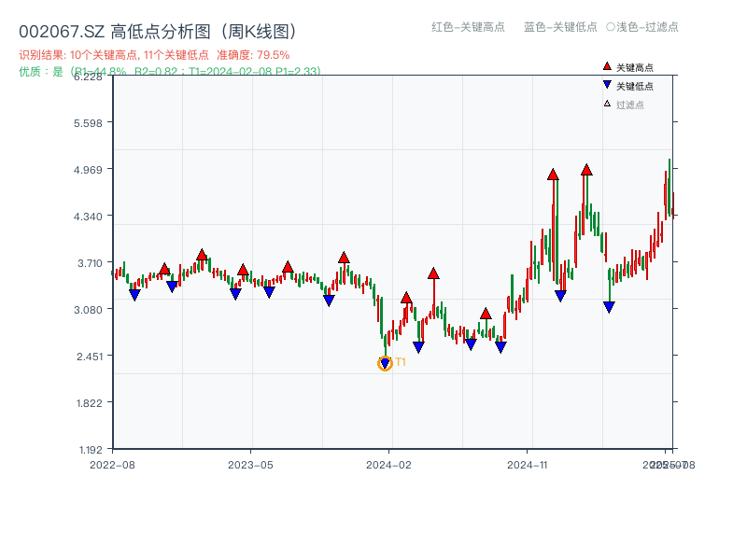The image size is (747, 560).
Task: Toggle the 关键高点 legend label
Action: coord(635,68)
